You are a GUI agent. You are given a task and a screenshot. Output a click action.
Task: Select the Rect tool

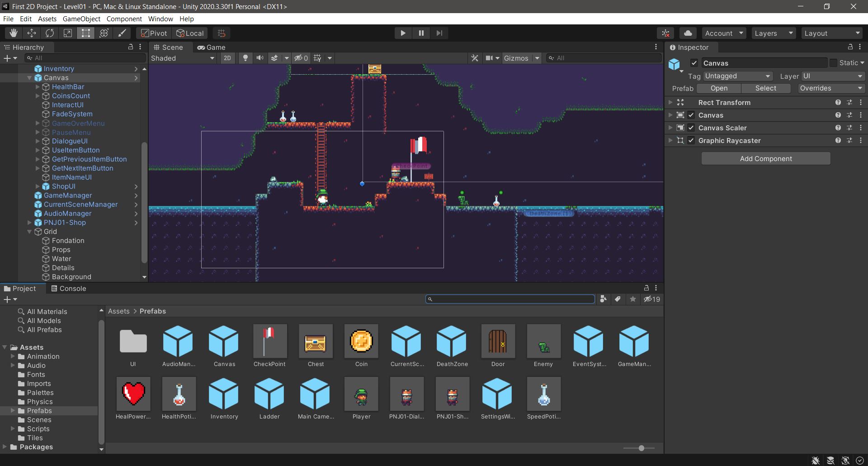[86, 33]
